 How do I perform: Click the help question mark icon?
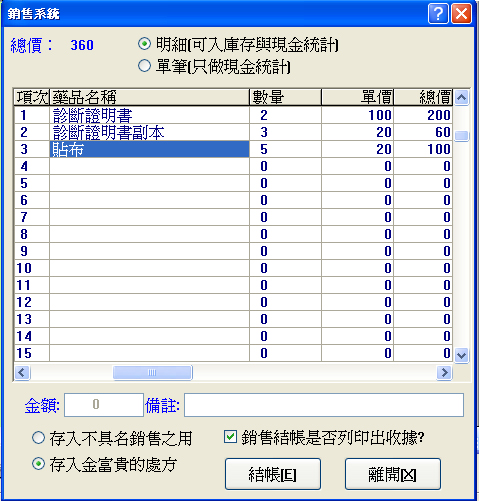pos(438,14)
